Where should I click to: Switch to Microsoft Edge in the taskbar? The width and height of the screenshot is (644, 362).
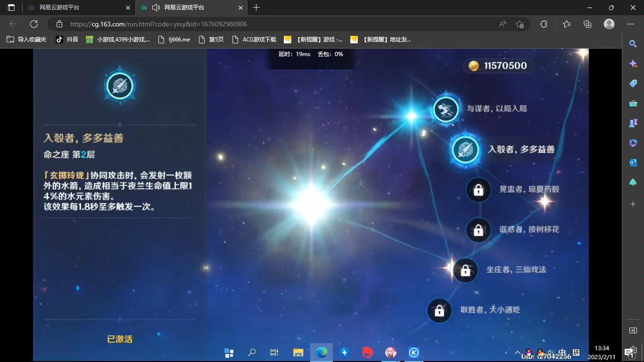pyautogui.click(x=322, y=353)
